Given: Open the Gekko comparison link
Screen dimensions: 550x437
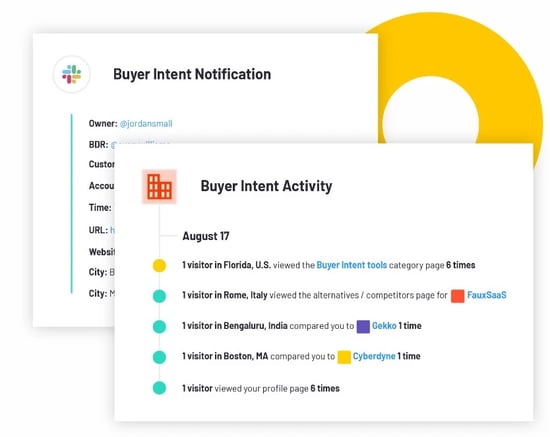Looking at the screenshot, I should [384, 326].
